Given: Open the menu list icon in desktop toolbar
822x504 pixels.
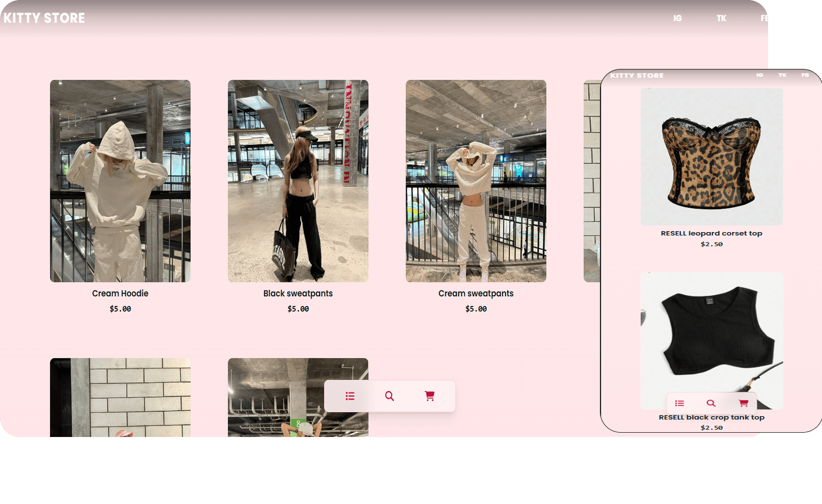Looking at the screenshot, I should pyautogui.click(x=350, y=396).
